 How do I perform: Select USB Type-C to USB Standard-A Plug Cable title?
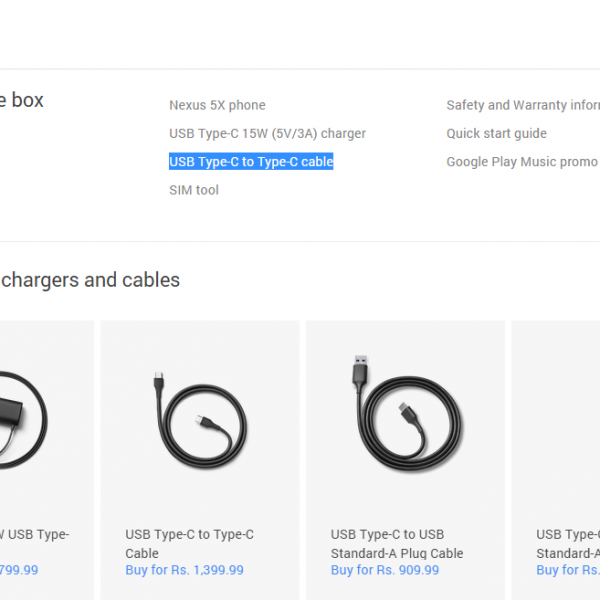[x=397, y=544]
